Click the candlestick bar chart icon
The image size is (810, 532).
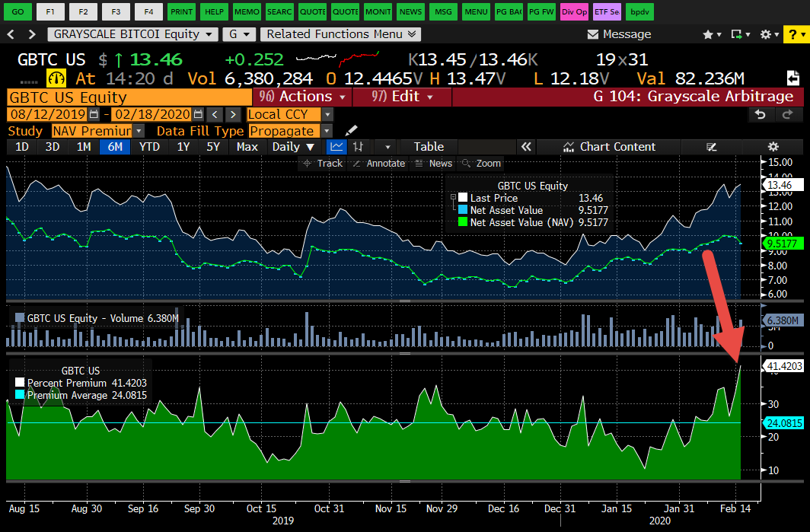point(358,147)
